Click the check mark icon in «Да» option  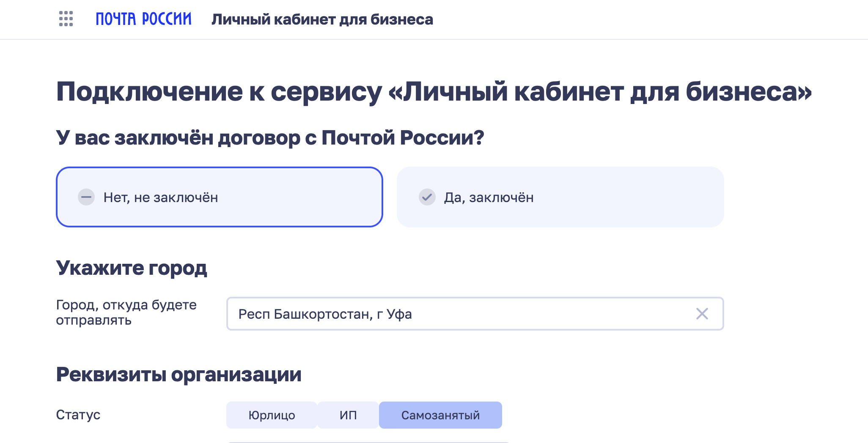pyautogui.click(x=427, y=197)
